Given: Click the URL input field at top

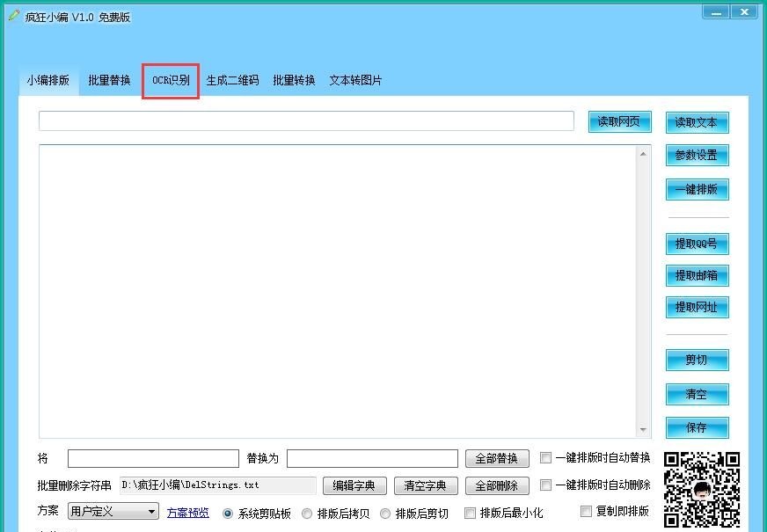Looking at the screenshot, I should point(306,121).
